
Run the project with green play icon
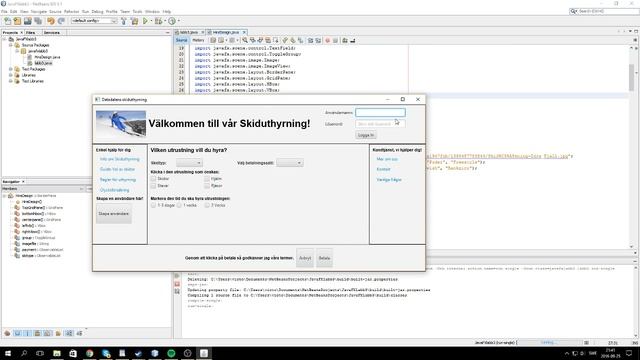145,21
